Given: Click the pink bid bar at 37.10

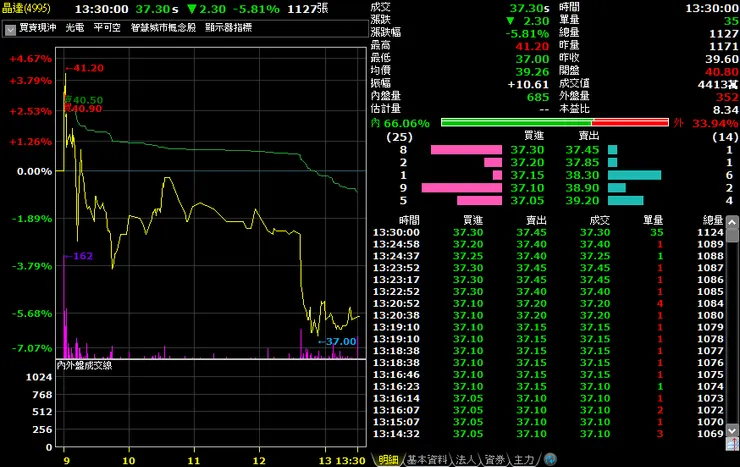Looking at the screenshot, I should click(462, 188).
